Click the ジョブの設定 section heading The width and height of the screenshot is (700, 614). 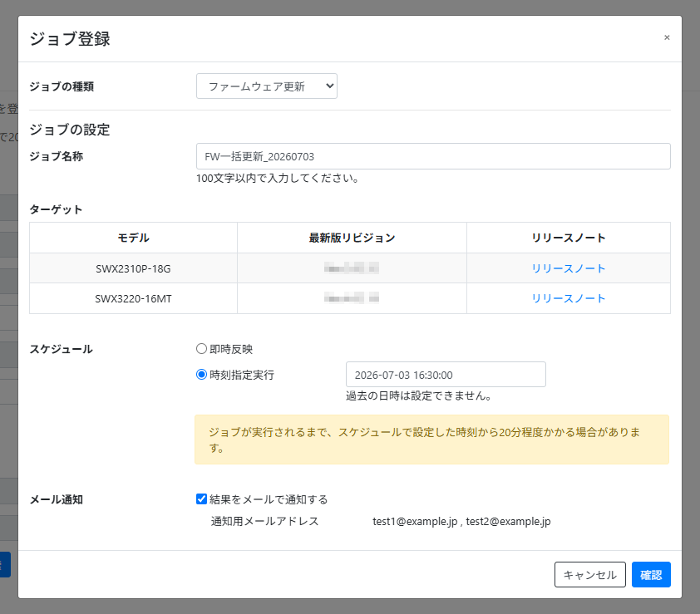click(x=70, y=130)
